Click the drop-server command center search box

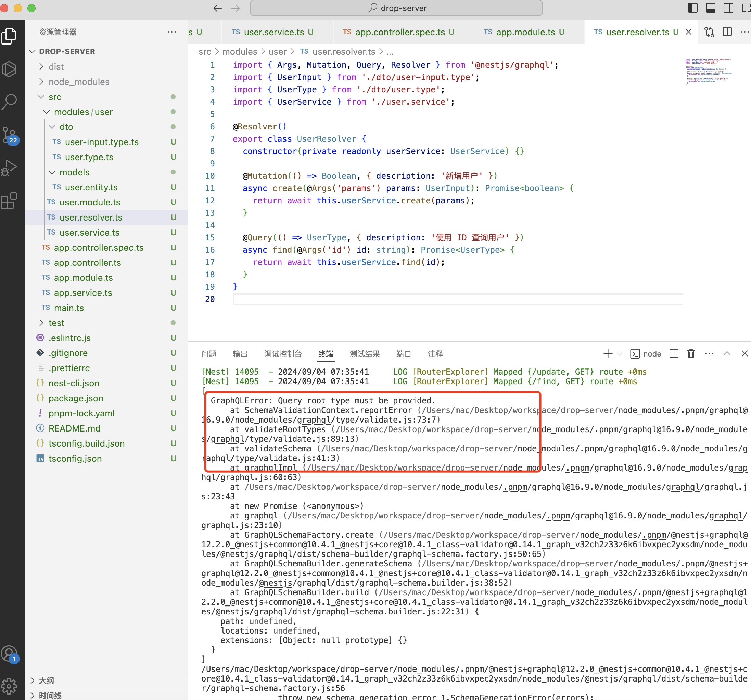[396, 8]
